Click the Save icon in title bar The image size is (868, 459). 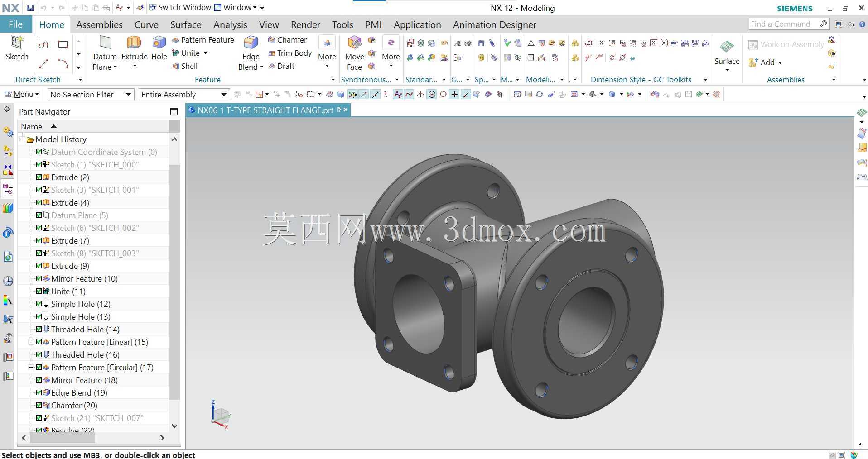(30, 8)
